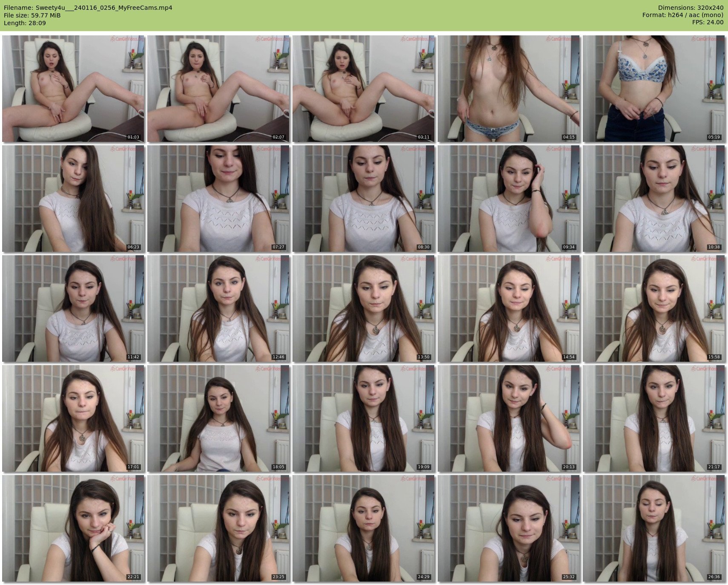The image size is (728, 585).
Task: Click the thumbnail at 21:17
Action: coord(654,418)
